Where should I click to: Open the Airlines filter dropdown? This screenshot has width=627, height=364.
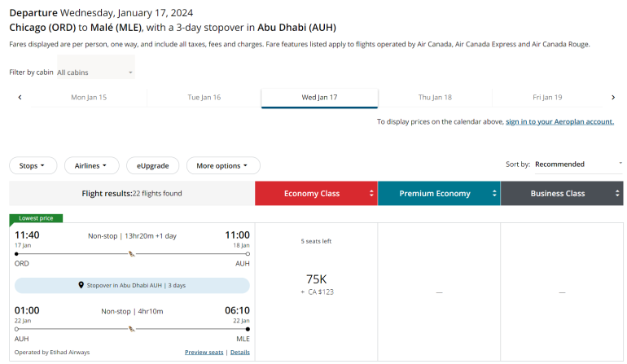click(91, 165)
